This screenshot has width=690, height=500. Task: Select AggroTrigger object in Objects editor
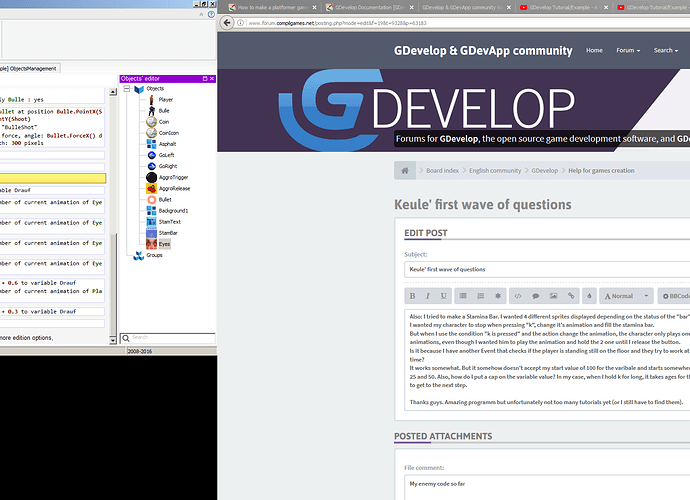point(173,177)
